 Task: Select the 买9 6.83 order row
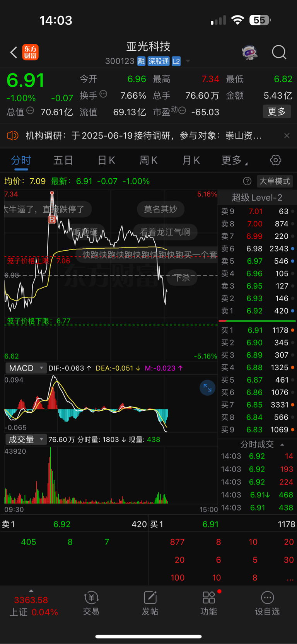tap(257, 430)
